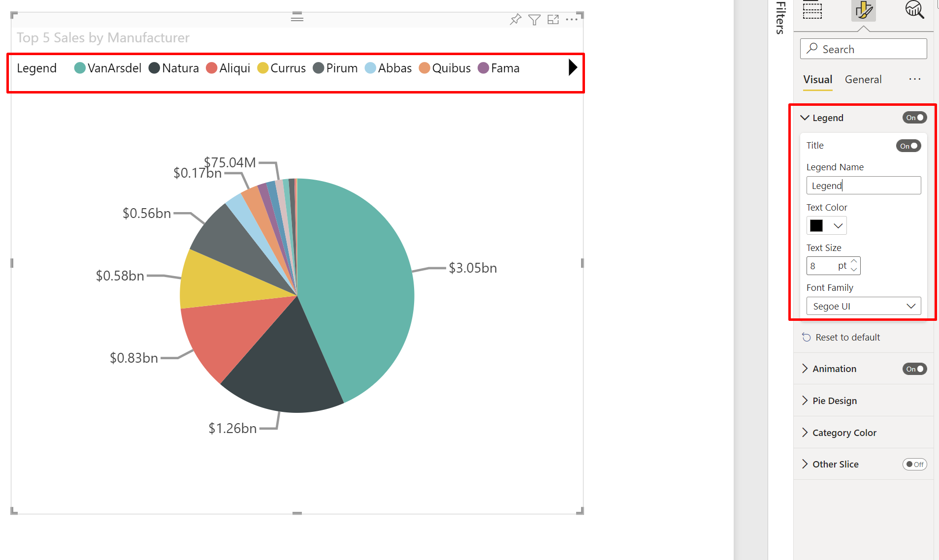Pin the pie chart visual to a dashboard

click(515, 19)
